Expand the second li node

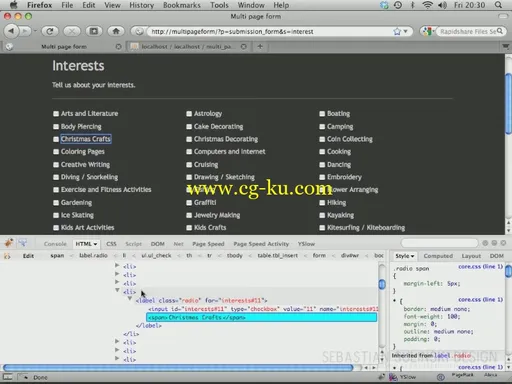pyautogui.click(x=117, y=274)
